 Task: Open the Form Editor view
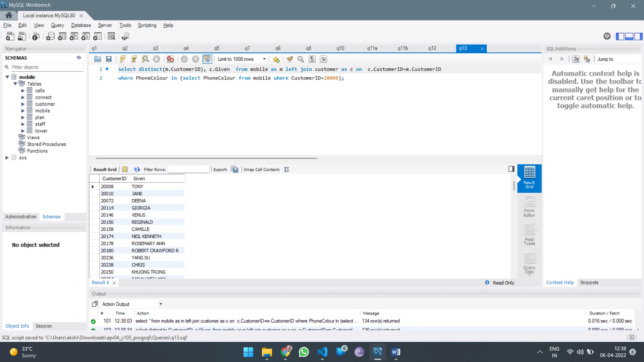[x=529, y=206]
